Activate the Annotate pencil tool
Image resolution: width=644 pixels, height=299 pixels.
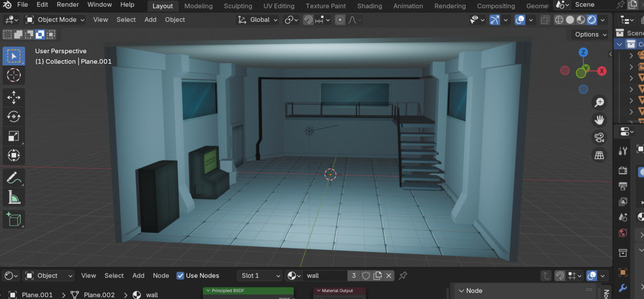14,178
